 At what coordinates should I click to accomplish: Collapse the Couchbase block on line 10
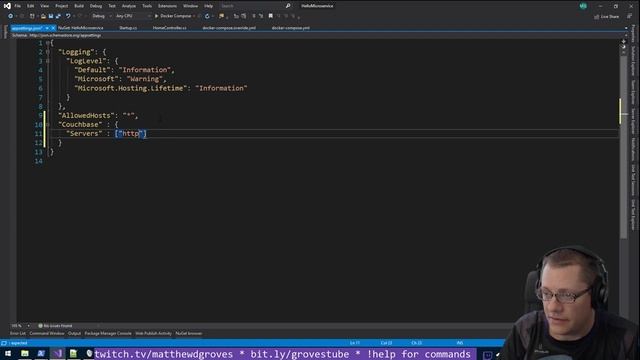tap(48, 124)
